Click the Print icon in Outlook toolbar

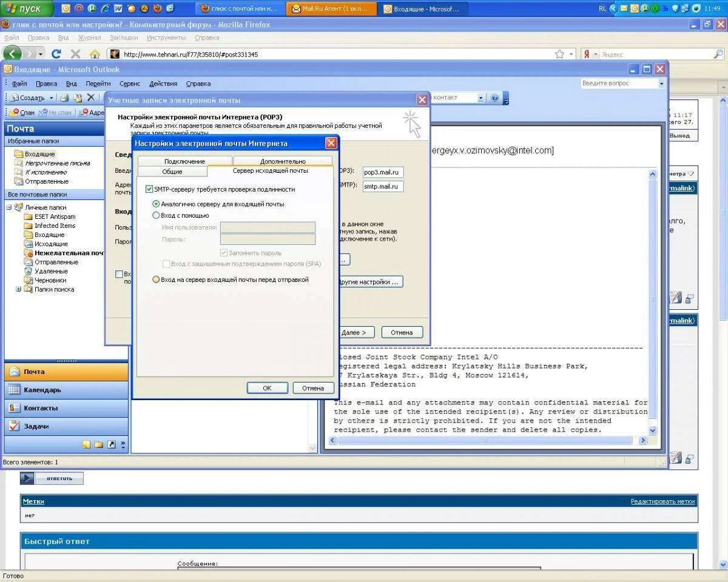[64, 98]
